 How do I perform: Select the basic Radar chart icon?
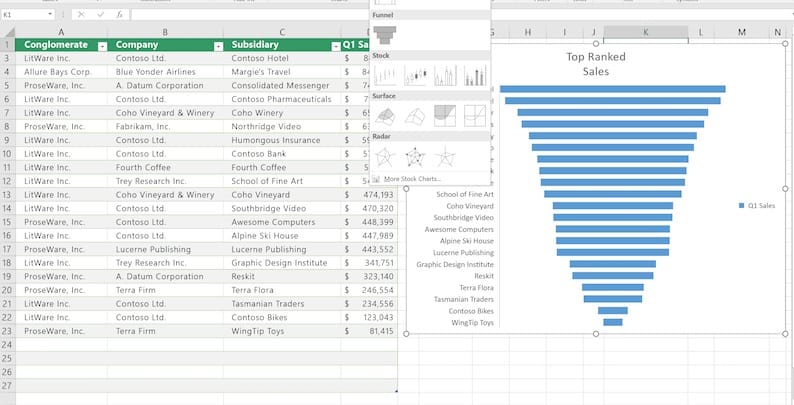385,157
